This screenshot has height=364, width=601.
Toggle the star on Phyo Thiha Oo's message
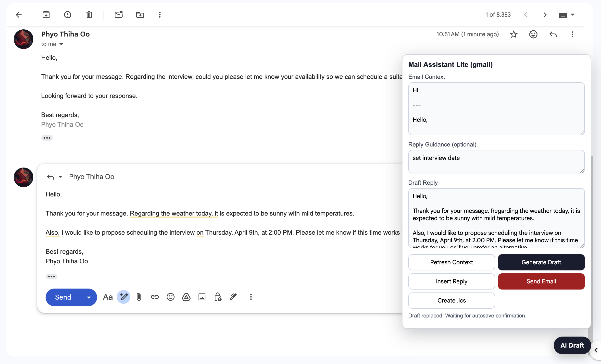click(x=513, y=34)
